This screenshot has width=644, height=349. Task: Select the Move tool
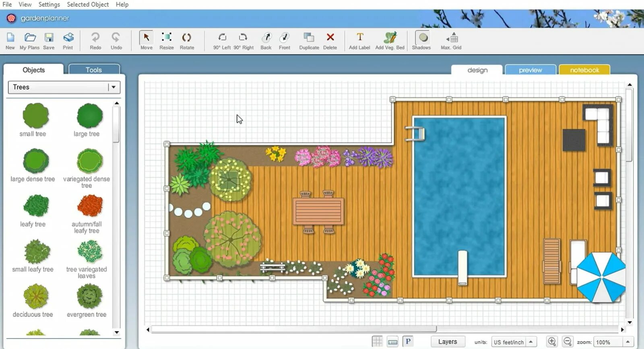tap(146, 37)
